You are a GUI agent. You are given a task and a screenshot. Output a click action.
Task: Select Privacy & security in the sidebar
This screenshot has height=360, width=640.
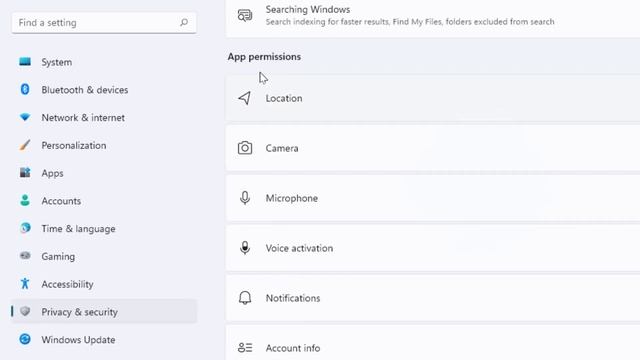click(x=104, y=312)
